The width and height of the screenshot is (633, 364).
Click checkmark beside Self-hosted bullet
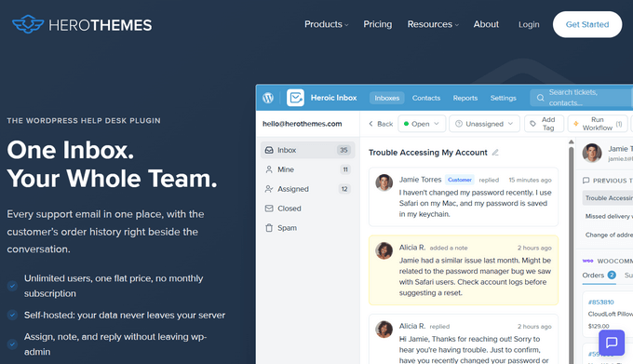(12, 315)
